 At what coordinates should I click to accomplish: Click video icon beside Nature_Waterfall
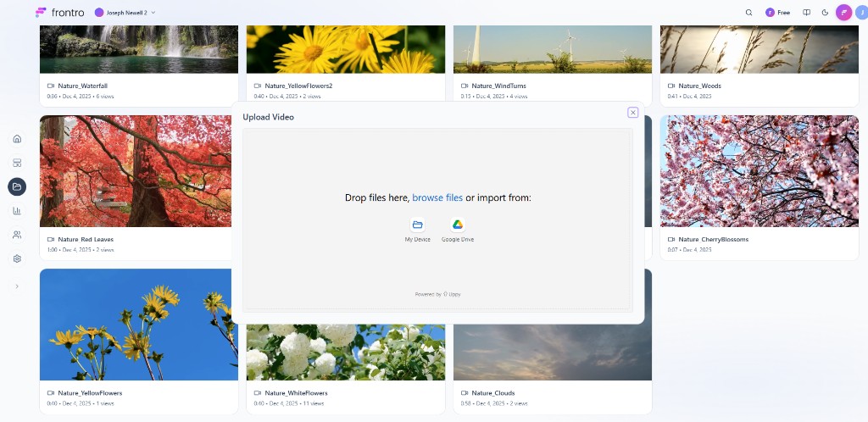(51, 86)
